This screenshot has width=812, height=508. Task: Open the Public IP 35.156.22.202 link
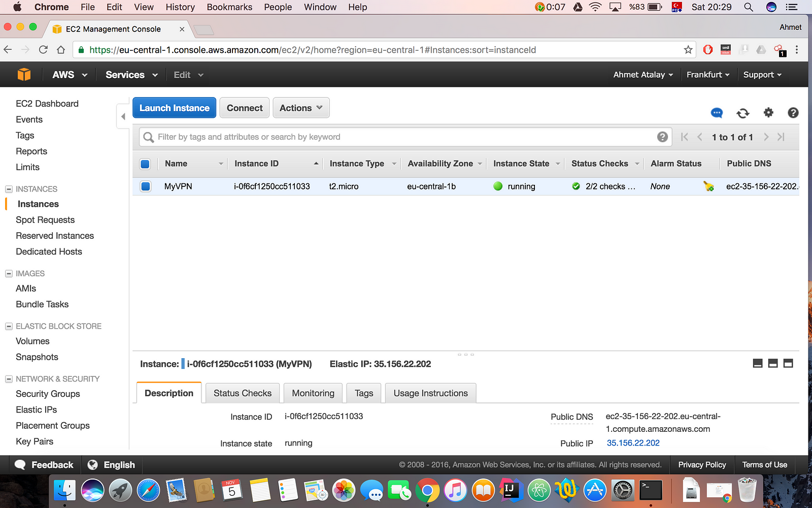(x=633, y=443)
